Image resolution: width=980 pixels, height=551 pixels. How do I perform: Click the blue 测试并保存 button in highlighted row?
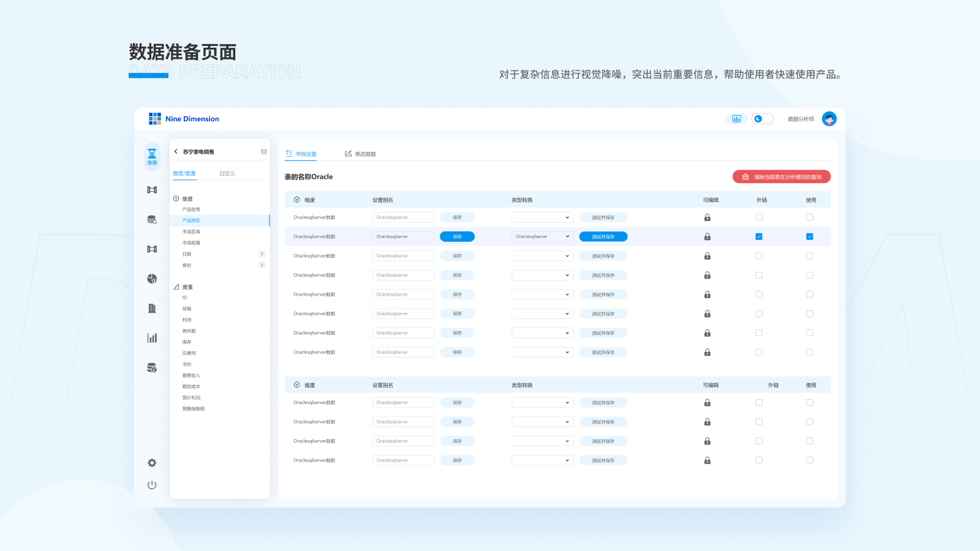603,236
